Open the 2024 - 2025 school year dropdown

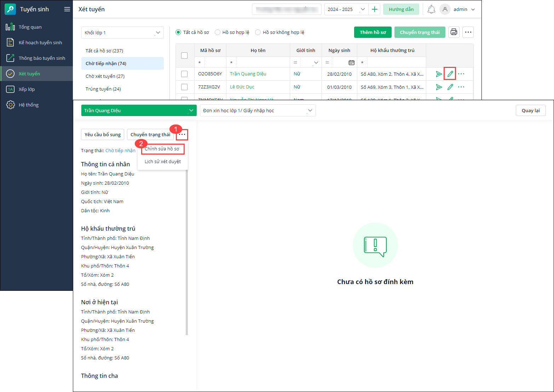tap(346, 9)
